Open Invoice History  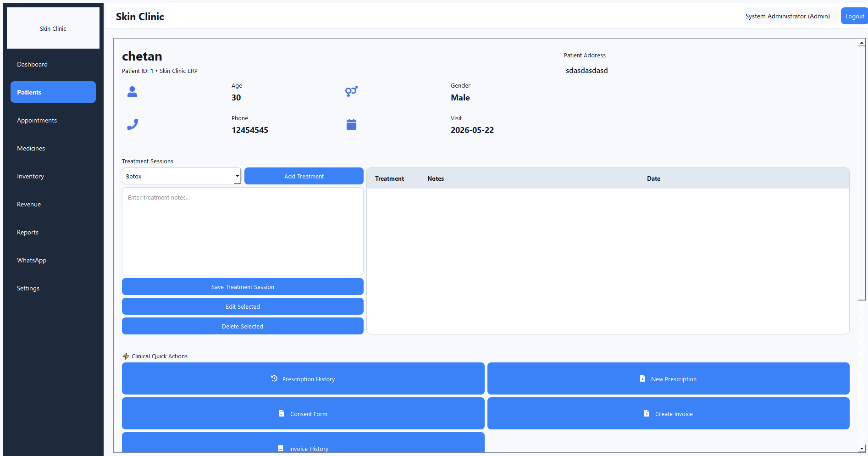[x=303, y=443]
